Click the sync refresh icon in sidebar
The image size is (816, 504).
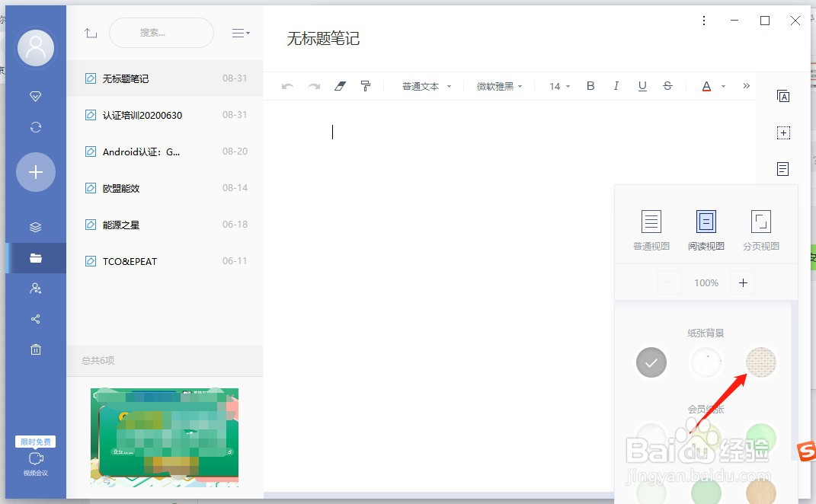tap(35, 127)
